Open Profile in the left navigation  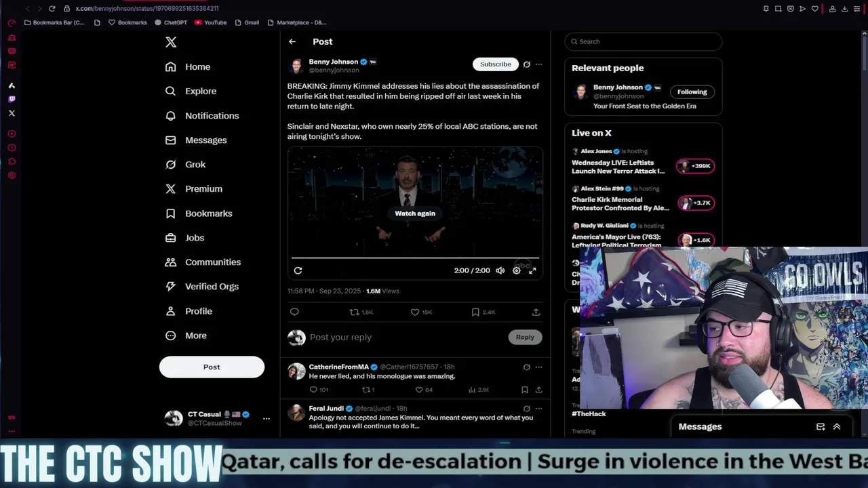click(x=189, y=311)
